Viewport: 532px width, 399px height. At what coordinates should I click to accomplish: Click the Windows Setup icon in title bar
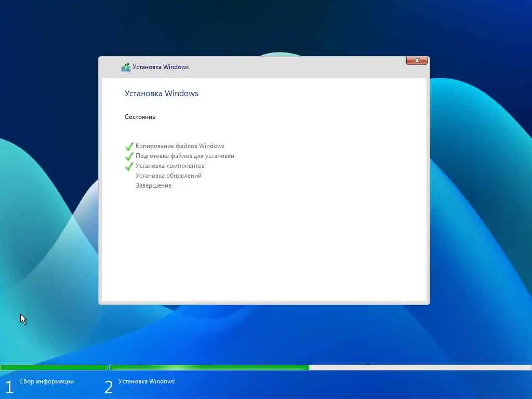coord(126,68)
